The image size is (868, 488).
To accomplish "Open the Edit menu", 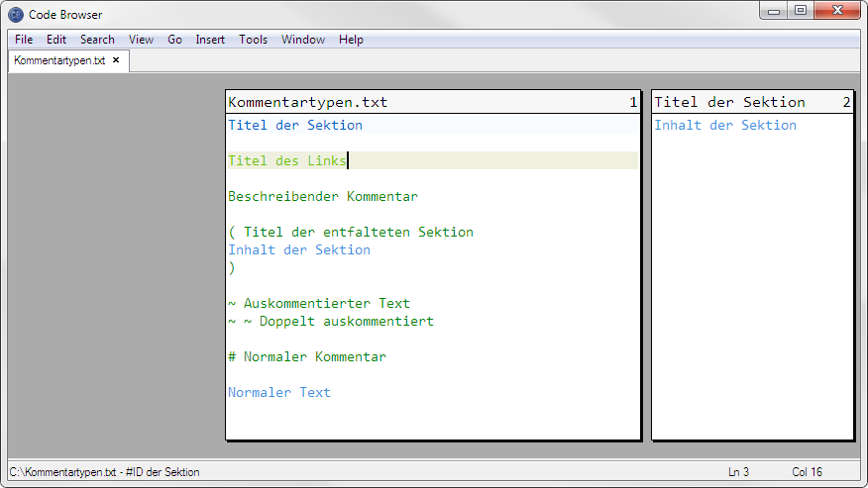I will coord(55,40).
